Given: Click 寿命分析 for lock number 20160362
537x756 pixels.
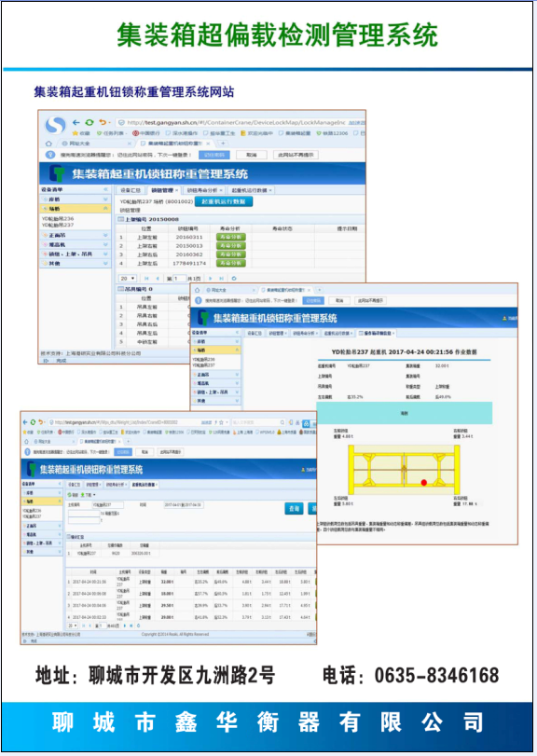Looking at the screenshot, I should click(x=231, y=254).
